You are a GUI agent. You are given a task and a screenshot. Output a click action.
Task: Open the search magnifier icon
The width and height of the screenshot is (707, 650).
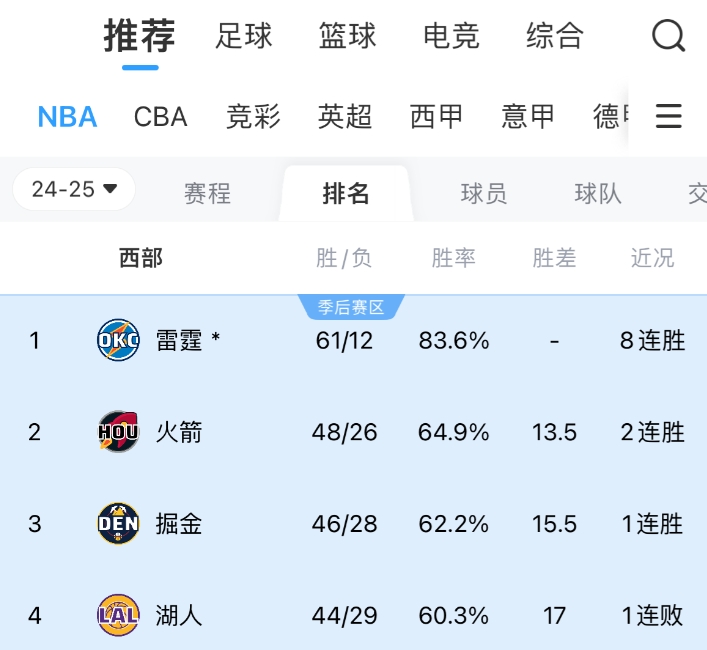tap(668, 37)
